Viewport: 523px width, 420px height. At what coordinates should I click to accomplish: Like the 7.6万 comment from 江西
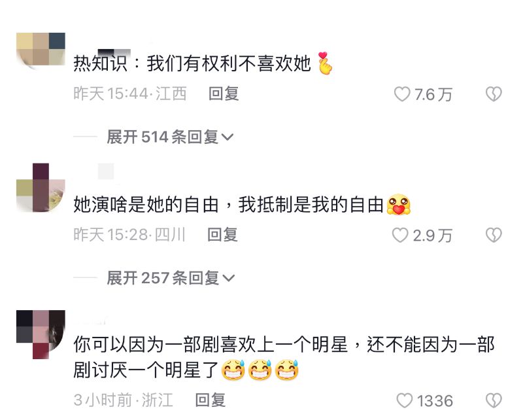pyautogui.click(x=402, y=94)
